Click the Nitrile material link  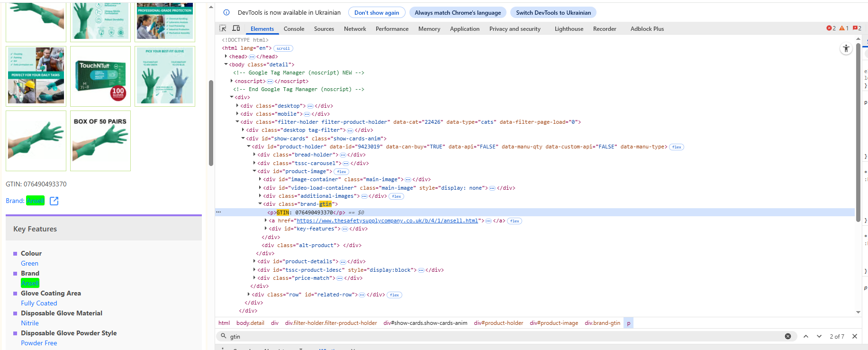30,323
